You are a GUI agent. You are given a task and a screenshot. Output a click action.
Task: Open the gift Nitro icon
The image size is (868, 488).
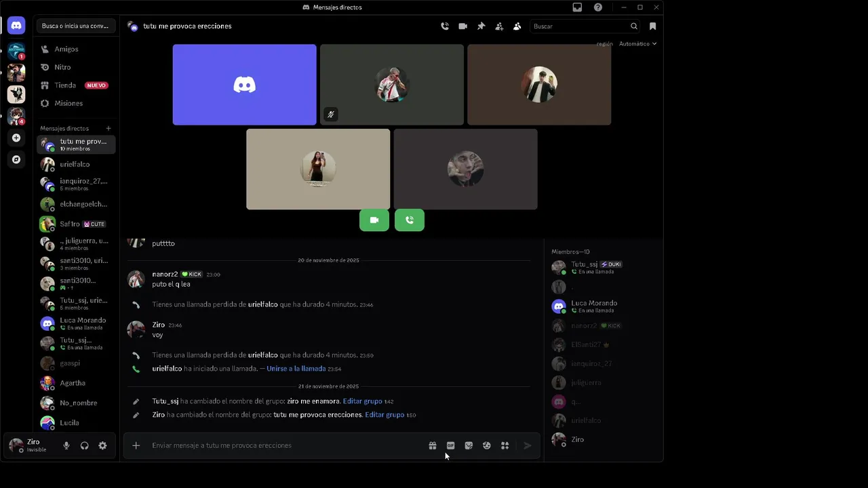pos(433,446)
